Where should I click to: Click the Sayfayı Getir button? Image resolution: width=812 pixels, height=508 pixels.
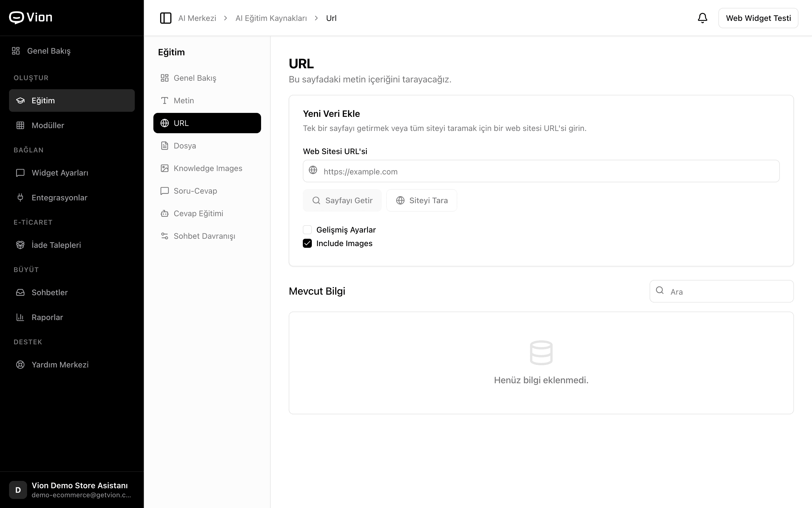pos(342,200)
